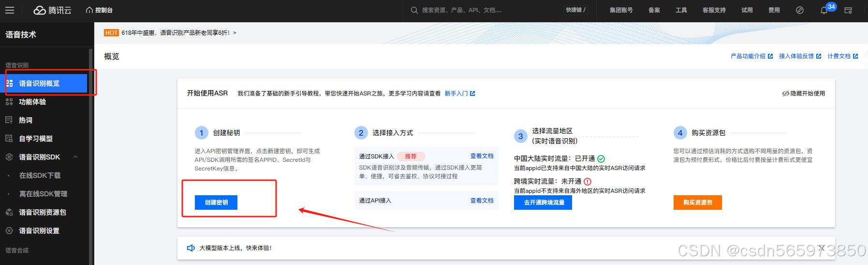
Task: Open the 费用 menu
Action: click(x=774, y=10)
